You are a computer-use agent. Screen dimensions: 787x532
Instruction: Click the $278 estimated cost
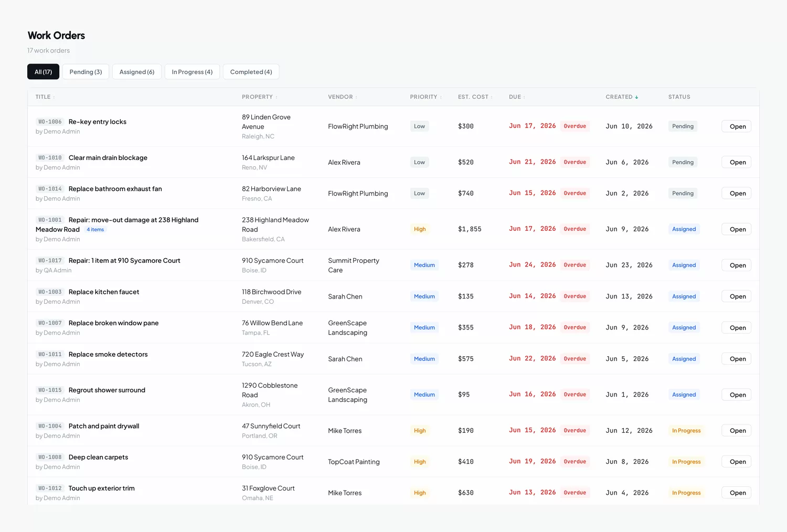466,265
